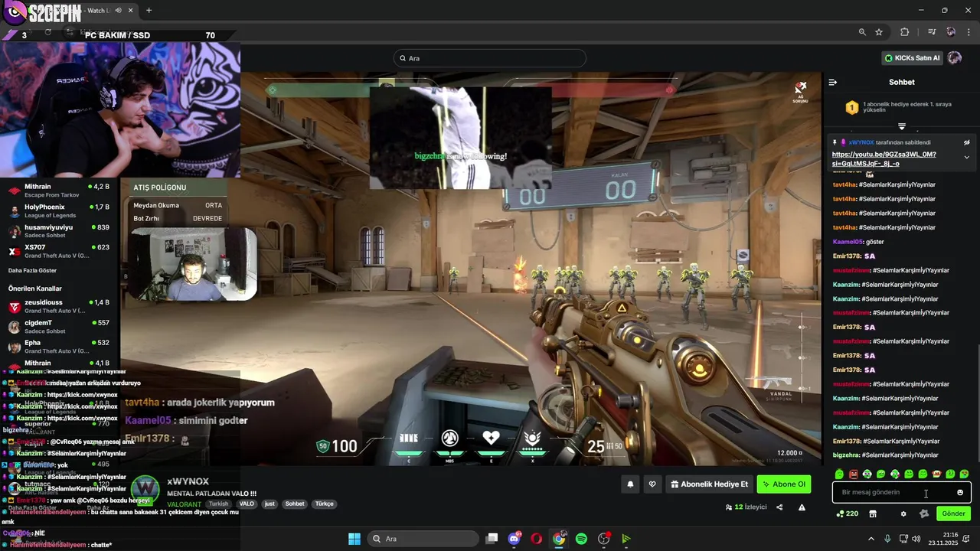
Task: Open the Windows Start menu
Action: [354, 539]
